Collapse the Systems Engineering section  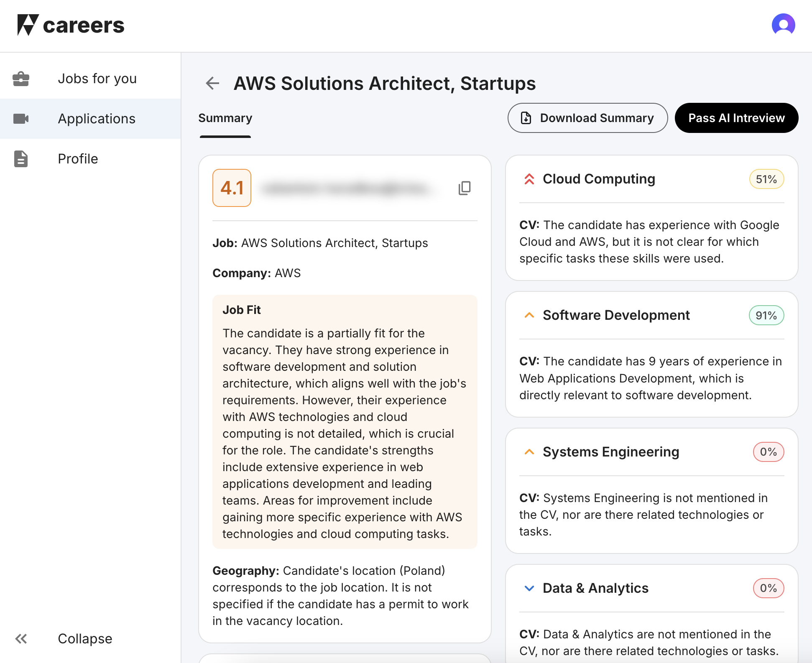pyautogui.click(x=529, y=452)
